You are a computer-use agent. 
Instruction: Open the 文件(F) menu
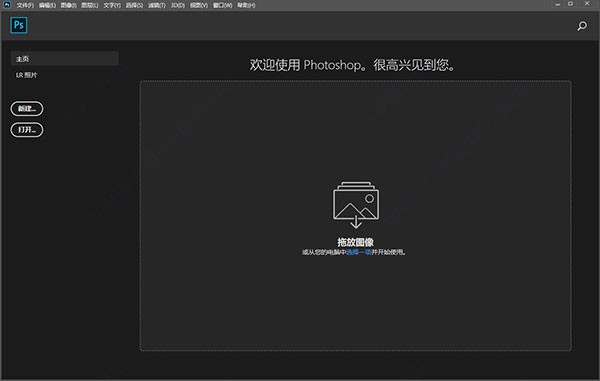[x=25, y=5]
